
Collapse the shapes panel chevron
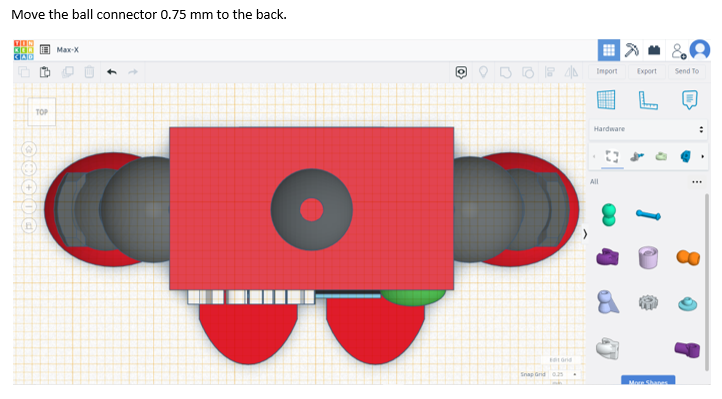(x=585, y=234)
